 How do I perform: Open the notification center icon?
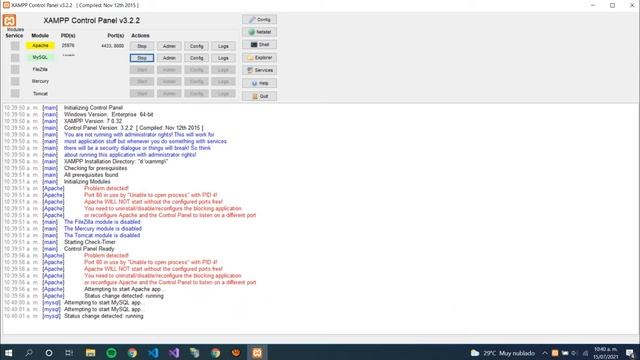point(630,353)
